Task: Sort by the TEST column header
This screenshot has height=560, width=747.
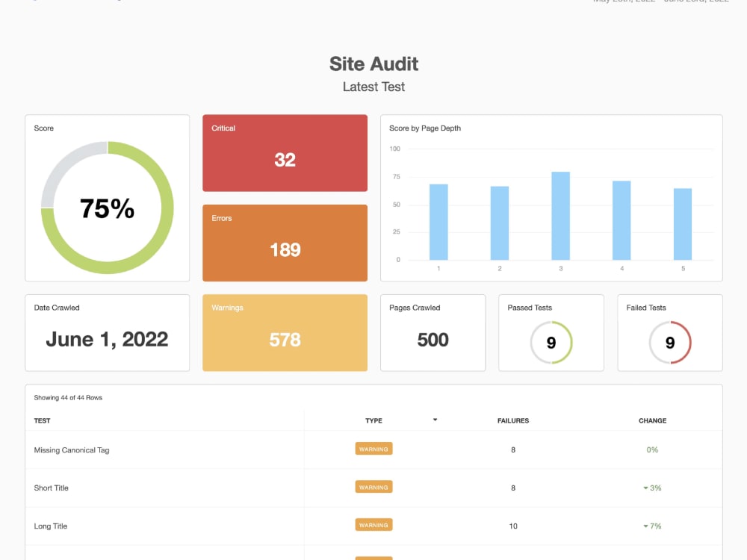Action: pos(42,420)
